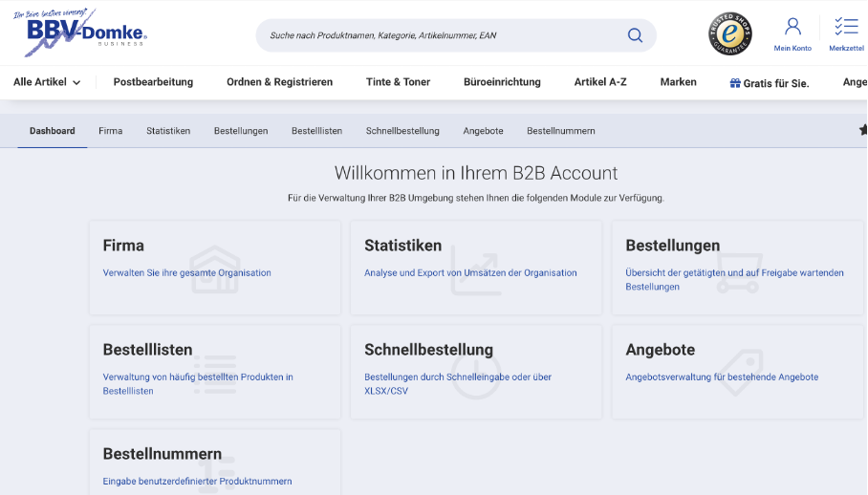Click the cart icon in Bestellungen card

pyautogui.click(x=739, y=272)
